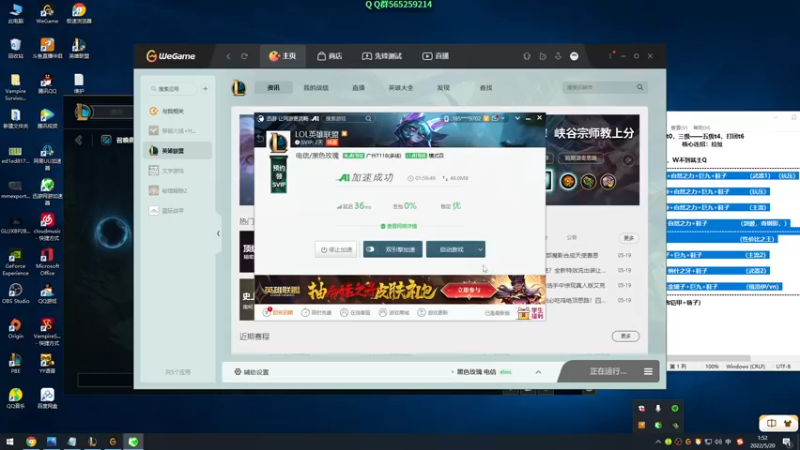The image size is (800, 450).
Task: Open 限时免费 in accelerator bottom bar
Action: pos(317,312)
